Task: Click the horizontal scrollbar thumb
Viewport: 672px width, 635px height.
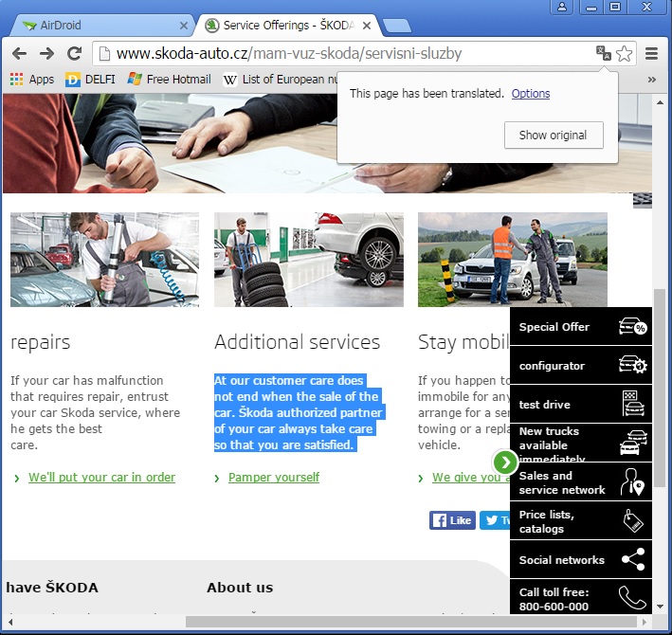Action: tap(411, 622)
